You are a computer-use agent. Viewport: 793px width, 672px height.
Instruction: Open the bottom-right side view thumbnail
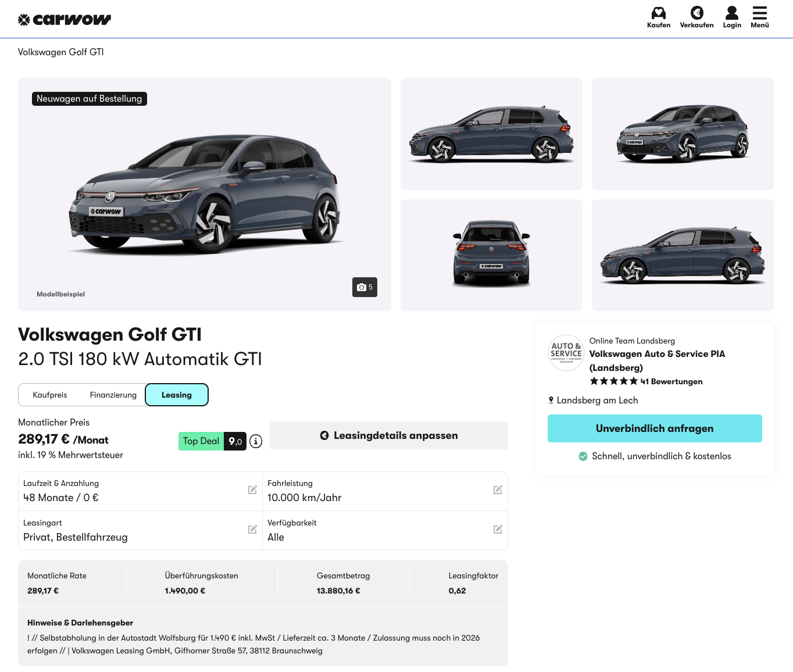(683, 255)
